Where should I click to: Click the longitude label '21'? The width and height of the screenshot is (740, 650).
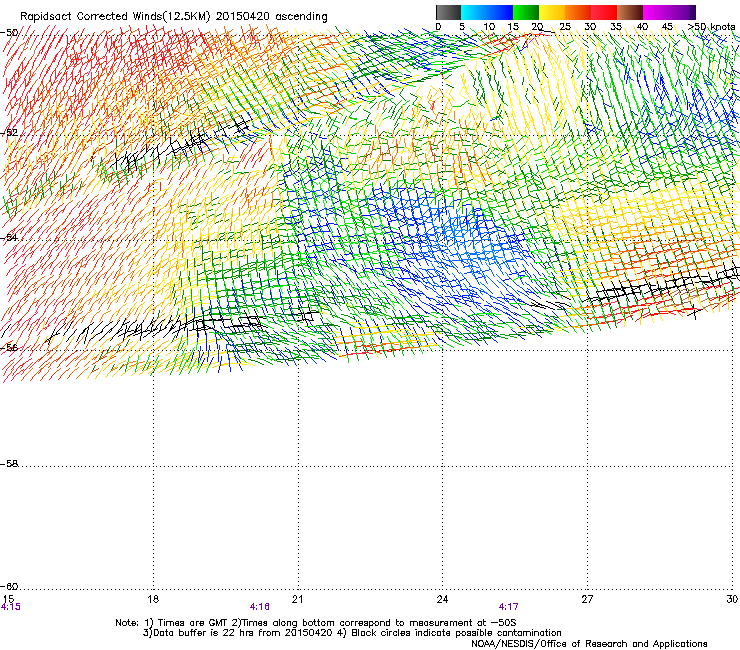[297, 599]
